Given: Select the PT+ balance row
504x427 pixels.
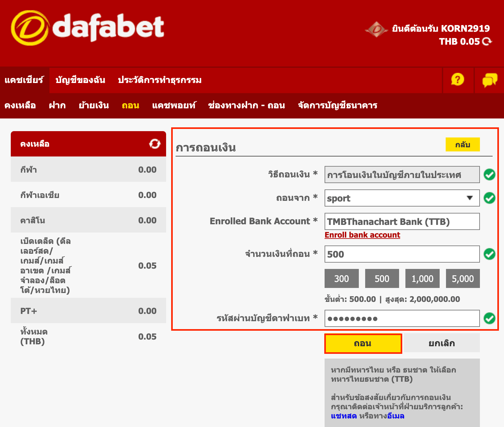Looking at the screenshot, I should click(88, 311).
